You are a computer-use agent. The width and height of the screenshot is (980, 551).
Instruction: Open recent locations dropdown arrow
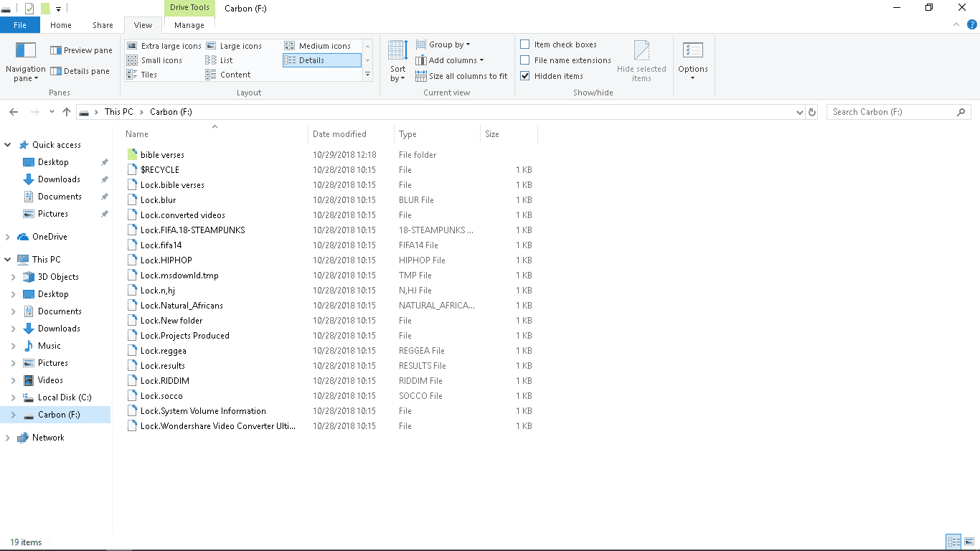click(x=52, y=112)
